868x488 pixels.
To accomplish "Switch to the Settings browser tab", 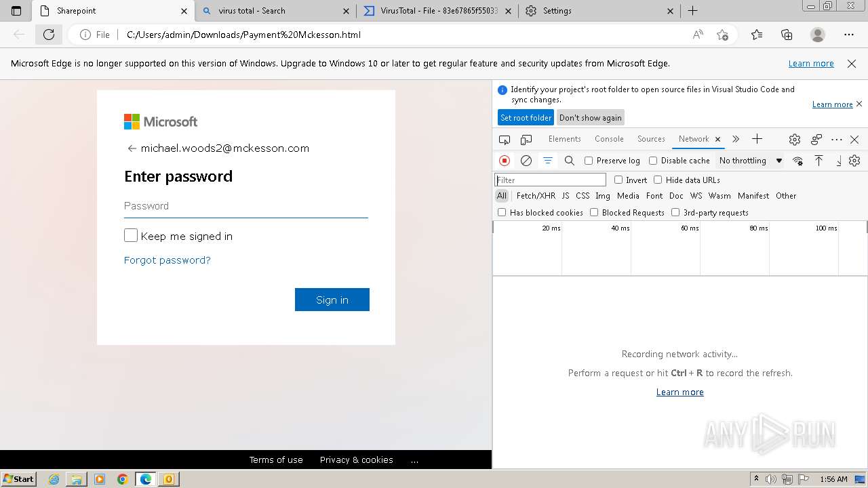I will click(599, 11).
